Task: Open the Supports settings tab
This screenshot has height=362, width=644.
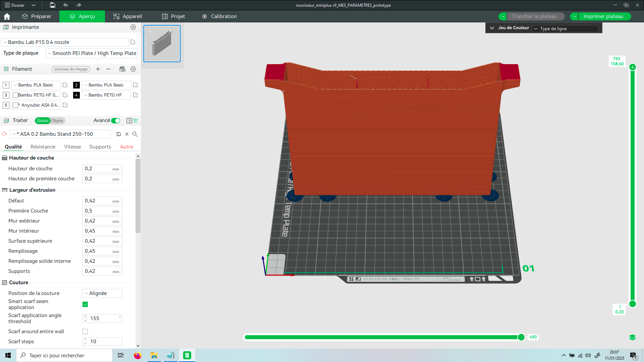Action: click(x=100, y=147)
